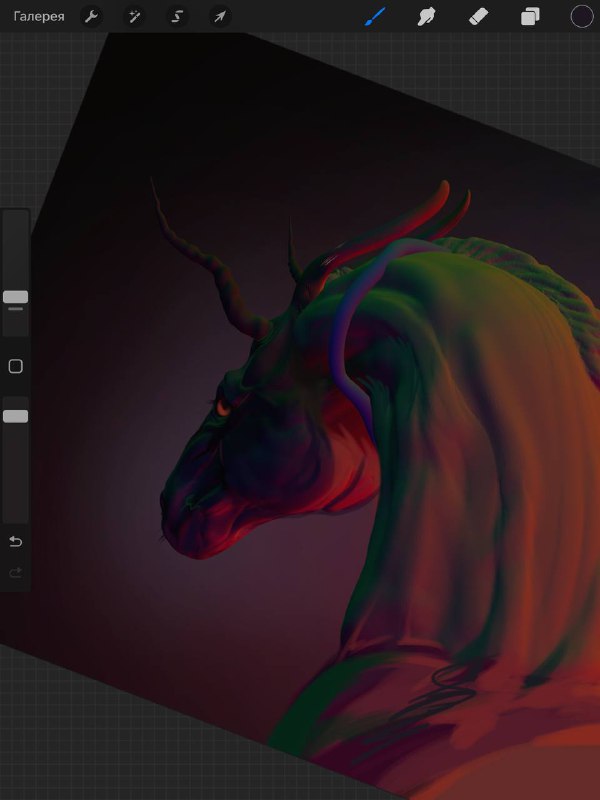Tap the square modify button in sidebar
Image resolution: width=600 pixels, height=800 pixels.
point(15,366)
